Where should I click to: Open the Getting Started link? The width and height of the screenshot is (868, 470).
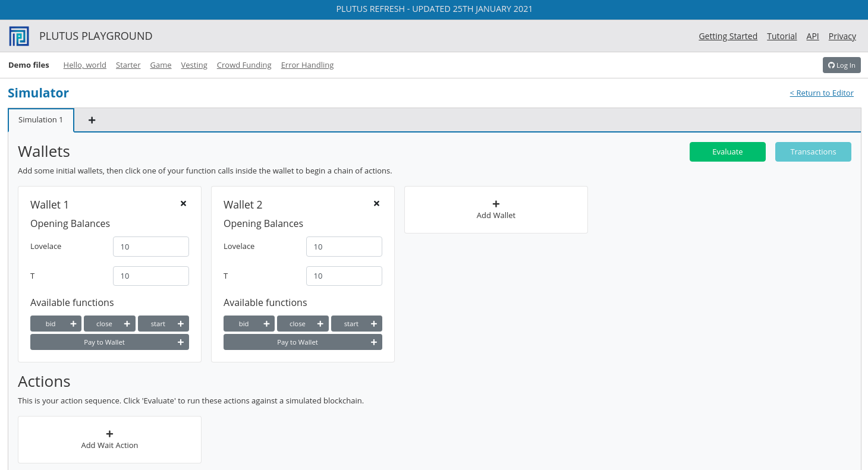(x=728, y=36)
